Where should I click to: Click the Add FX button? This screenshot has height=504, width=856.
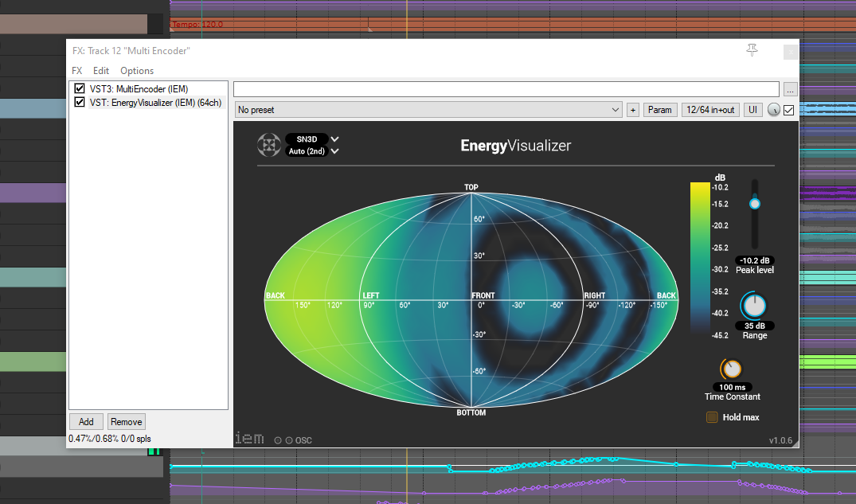(x=86, y=421)
